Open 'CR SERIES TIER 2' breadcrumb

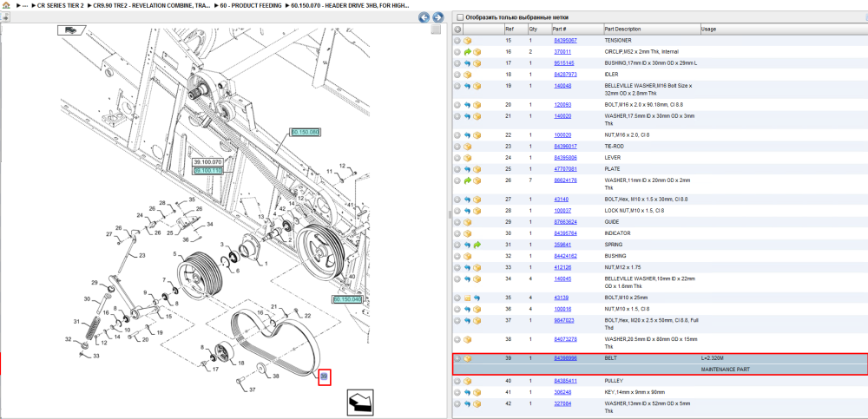point(61,5)
